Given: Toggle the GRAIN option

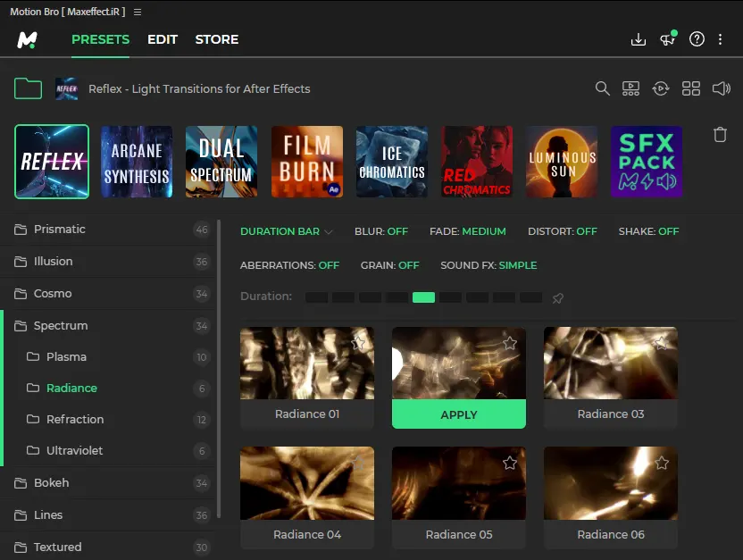Looking at the screenshot, I should point(390,265).
